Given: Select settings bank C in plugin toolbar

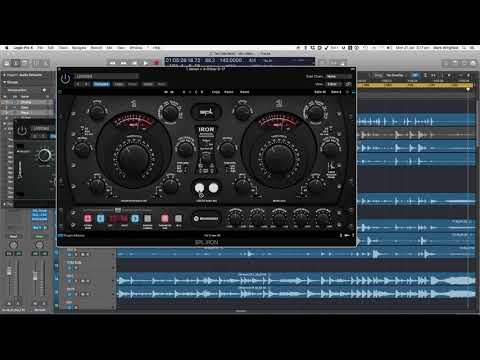Looking at the screenshot, I should (196, 92).
